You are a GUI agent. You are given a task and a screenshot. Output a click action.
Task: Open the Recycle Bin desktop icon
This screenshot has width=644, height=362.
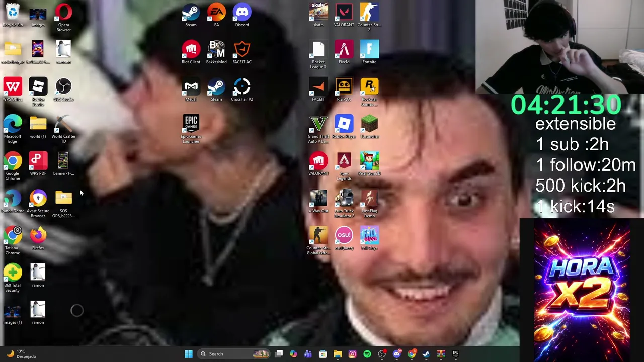(13, 15)
